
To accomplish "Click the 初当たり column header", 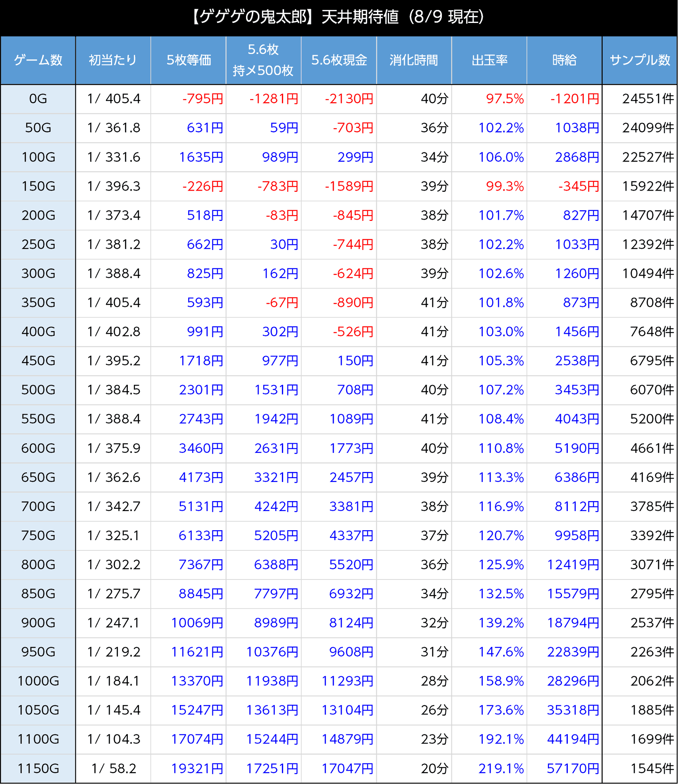I will pos(113,60).
